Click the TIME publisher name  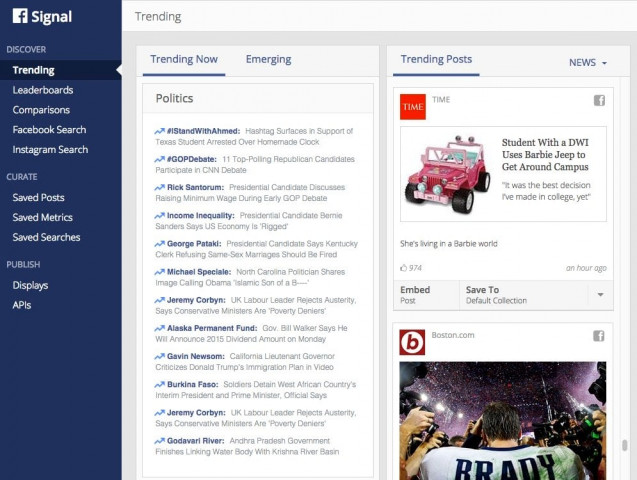click(441, 99)
